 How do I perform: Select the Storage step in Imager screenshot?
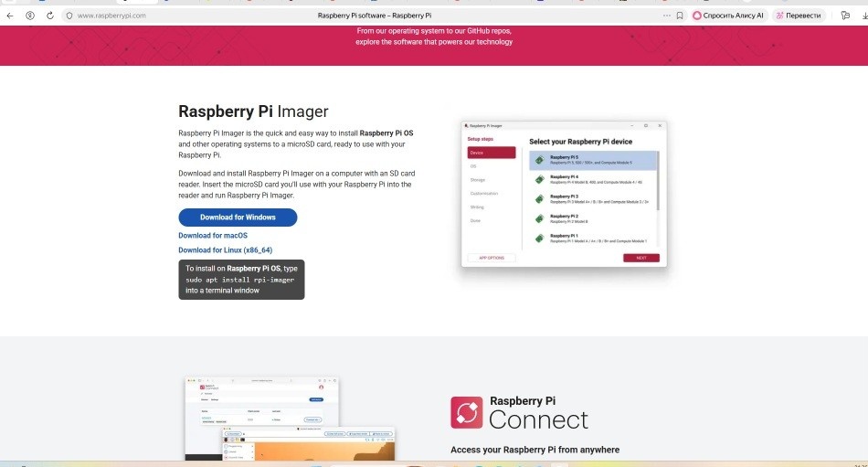tap(478, 180)
